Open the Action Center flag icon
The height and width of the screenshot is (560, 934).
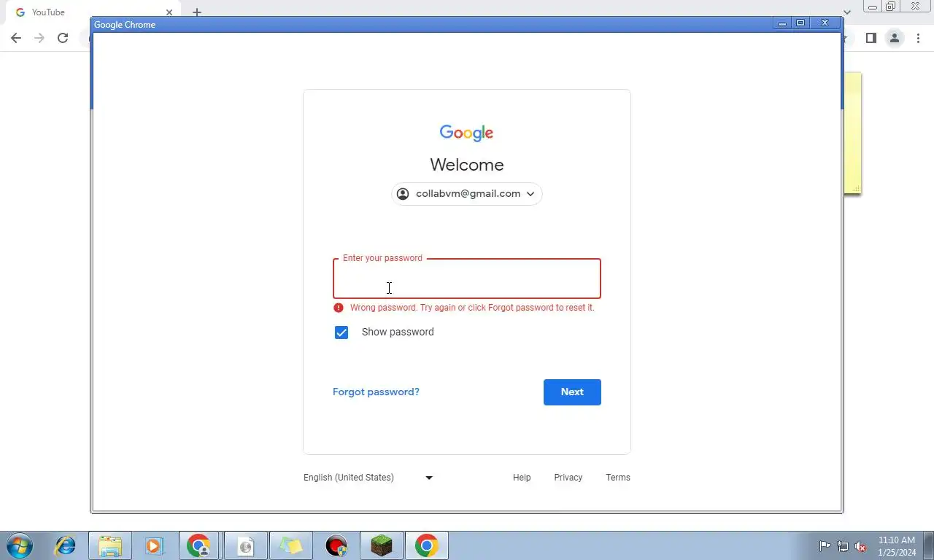click(825, 546)
